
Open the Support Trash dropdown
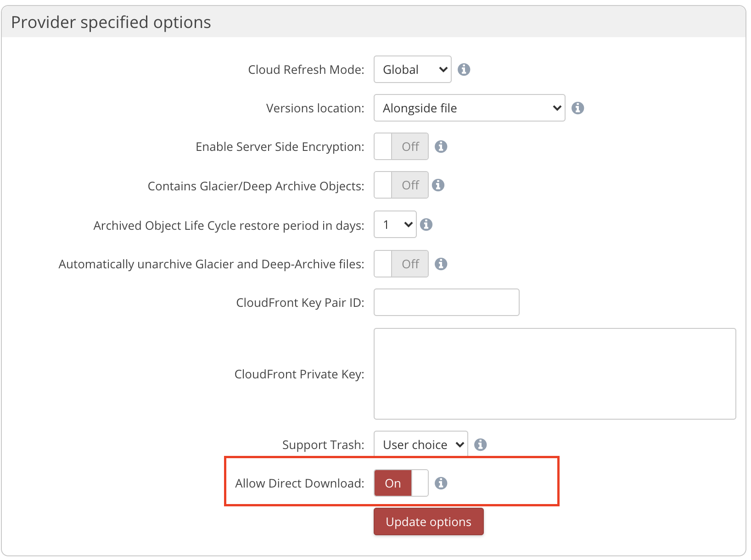point(420,444)
